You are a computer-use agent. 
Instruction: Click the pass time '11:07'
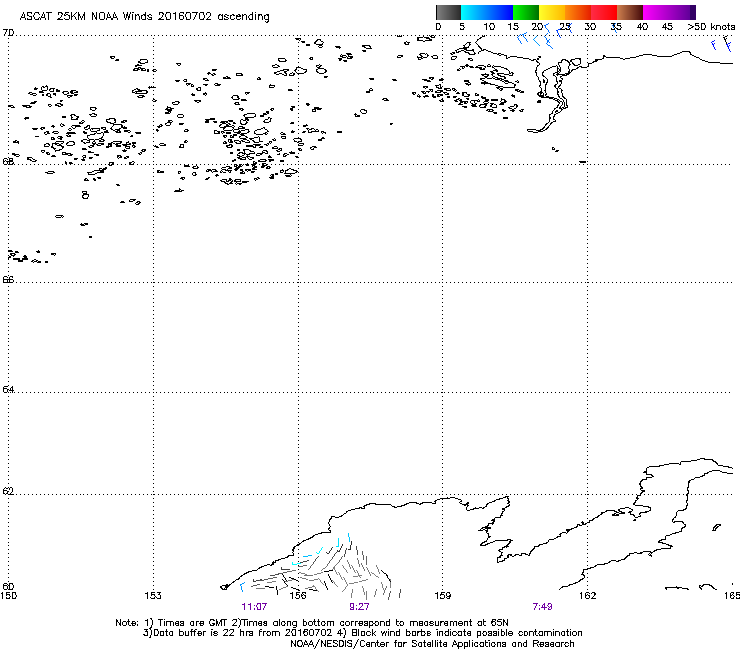point(254,607)
